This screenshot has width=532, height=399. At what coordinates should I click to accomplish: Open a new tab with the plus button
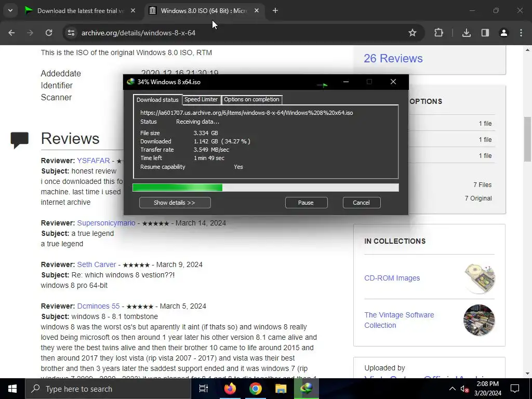pos(275,10)
